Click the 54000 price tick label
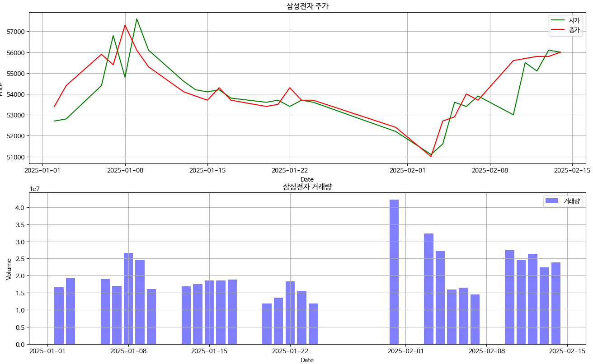This screenshot has height=364, width=593. click(16, 94)
